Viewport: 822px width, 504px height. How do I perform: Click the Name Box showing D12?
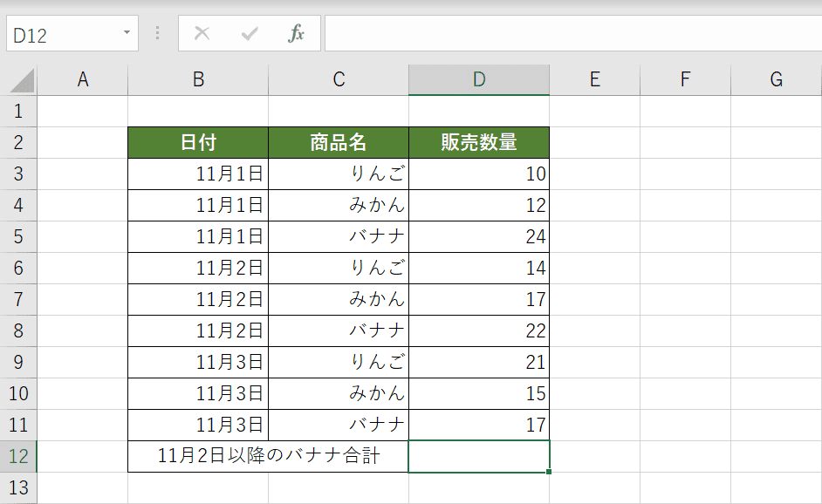(x=72, y=33)
